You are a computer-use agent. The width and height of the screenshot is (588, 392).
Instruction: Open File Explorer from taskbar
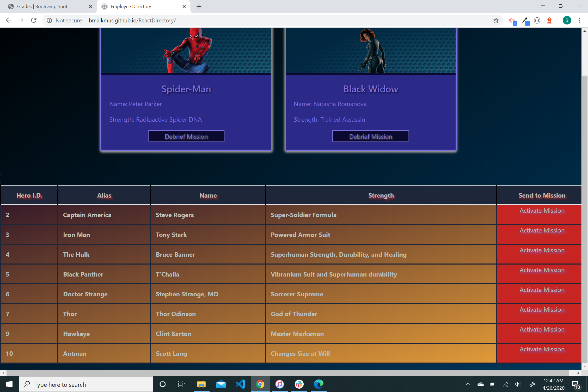pos(201,384)
